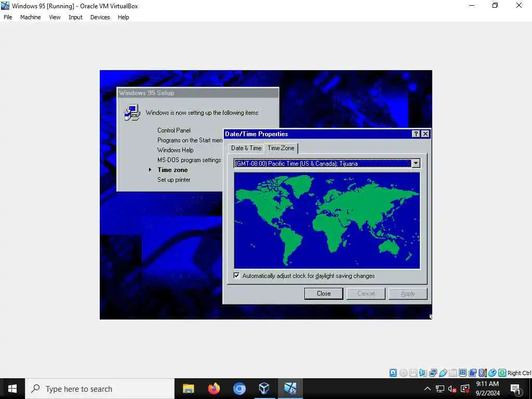Open the hard disk activity indicator

[x=393, y=373]
